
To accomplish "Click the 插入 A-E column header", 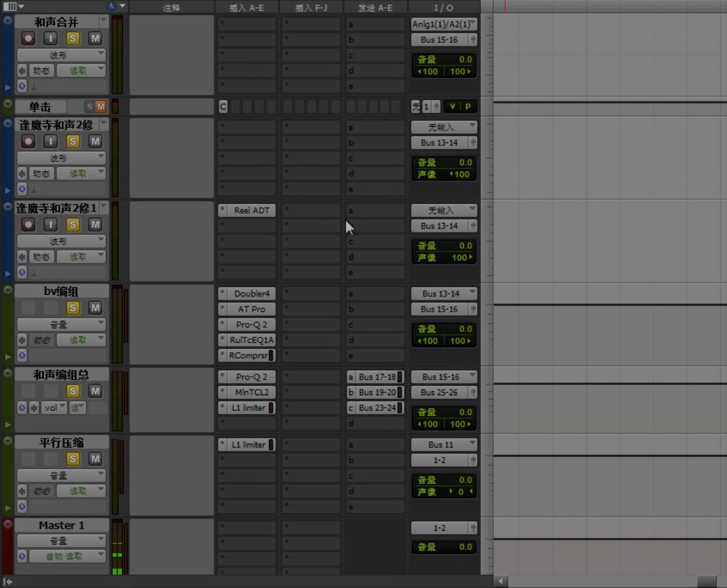I will tap(246, 7).
